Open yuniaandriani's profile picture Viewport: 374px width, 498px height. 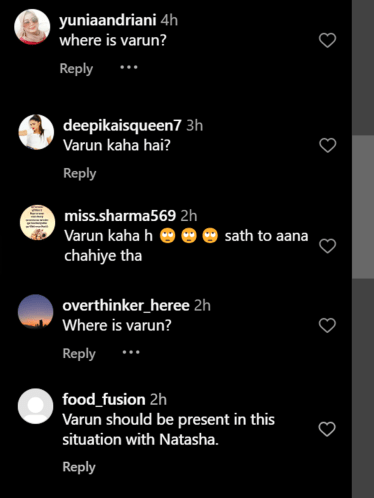(32, 27)
